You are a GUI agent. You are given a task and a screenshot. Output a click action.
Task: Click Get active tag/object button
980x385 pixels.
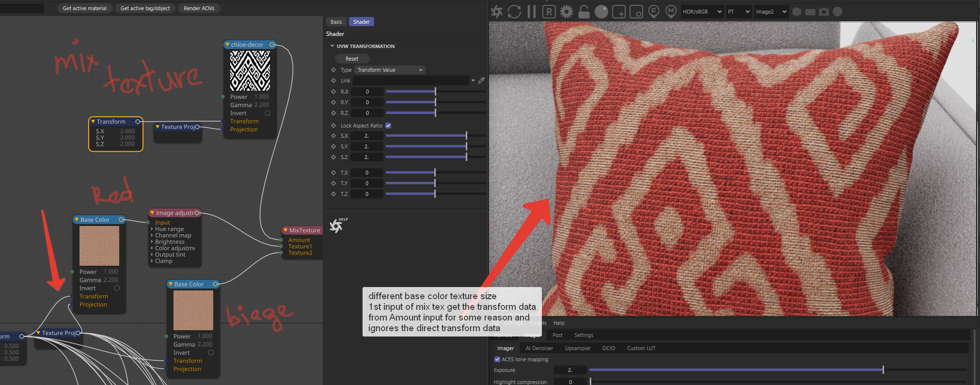pyautogui.click(x=145, y=8)
